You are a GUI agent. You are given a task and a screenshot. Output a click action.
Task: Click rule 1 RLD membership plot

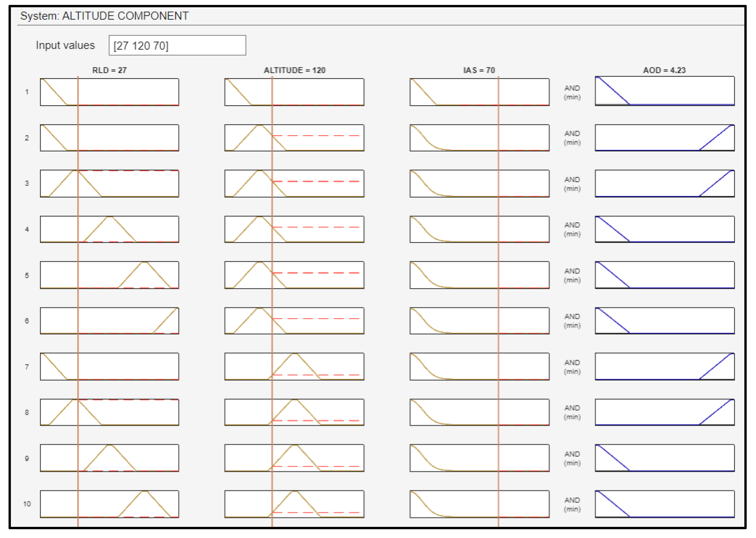109,92
